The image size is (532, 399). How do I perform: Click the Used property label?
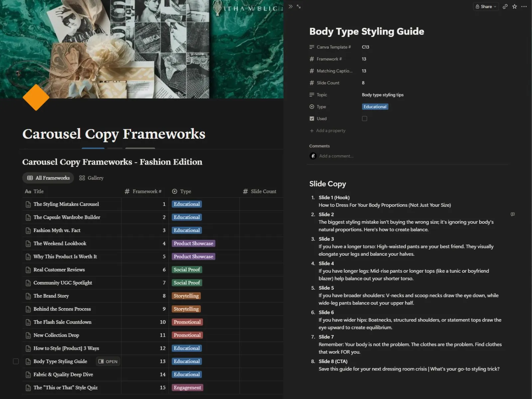(322, 119)
